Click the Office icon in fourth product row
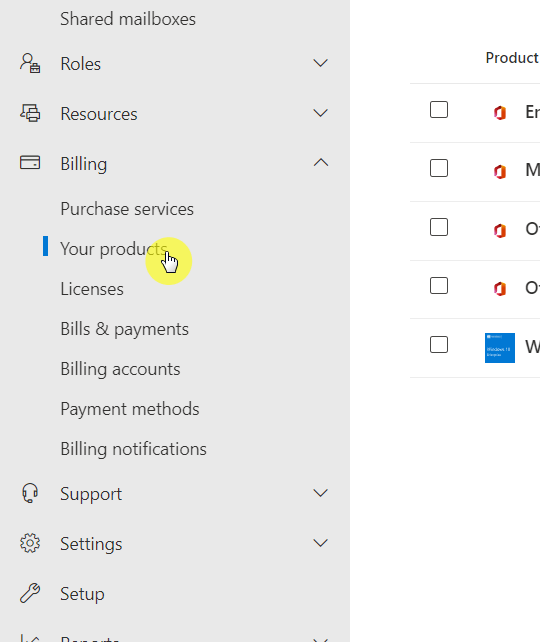This screenshot has width=540, height=642. click(x=499, y=289)
